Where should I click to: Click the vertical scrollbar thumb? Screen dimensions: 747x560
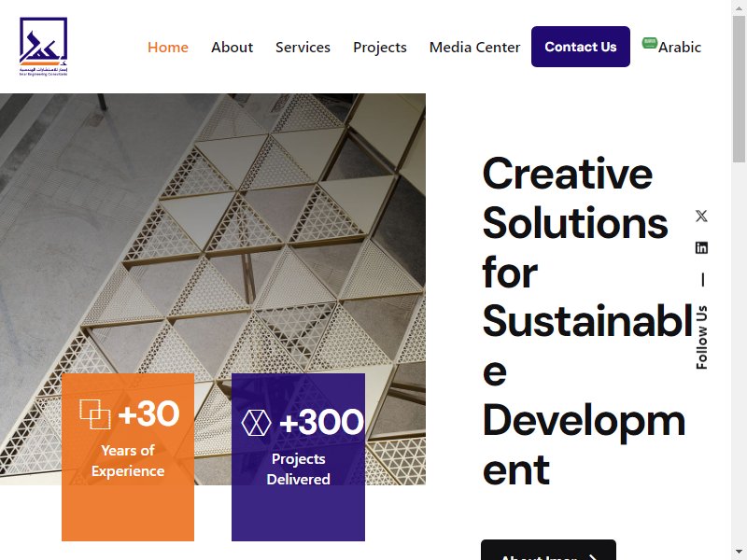[740, 89]
